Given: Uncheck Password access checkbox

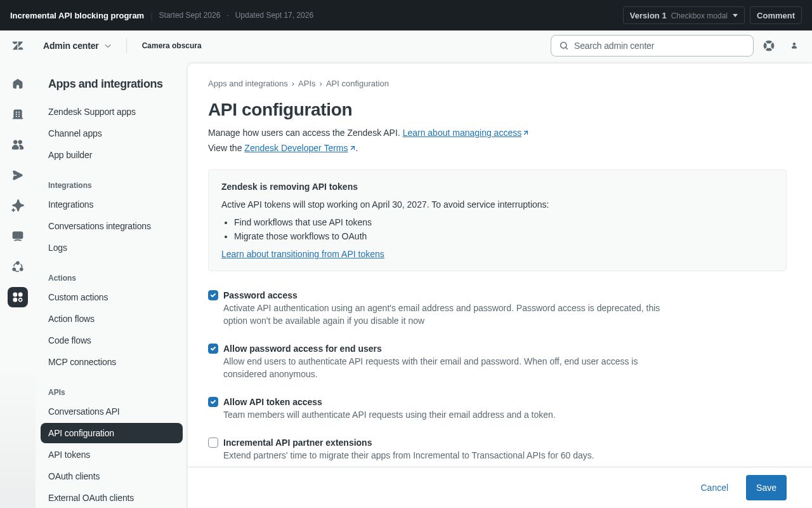Looking at the screenshot, I should [213, 295].
